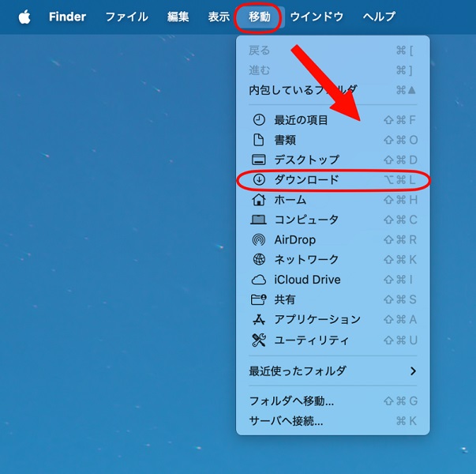
Task: Choose デスクトップ from the menu
Action: (x=332, y=160)
